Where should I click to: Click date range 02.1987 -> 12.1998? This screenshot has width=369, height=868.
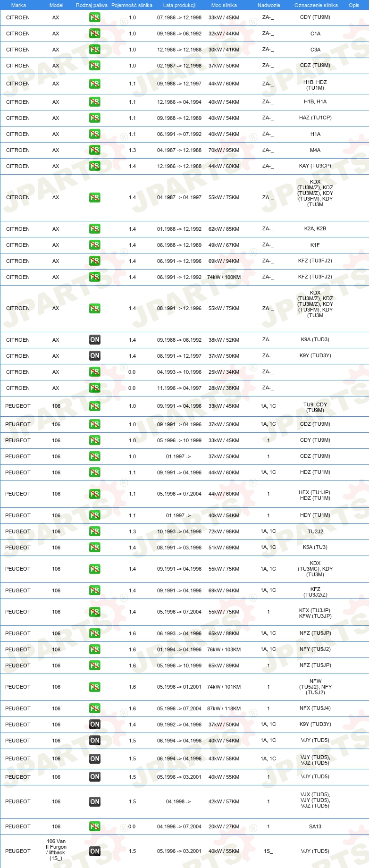[x=179, y=66]
